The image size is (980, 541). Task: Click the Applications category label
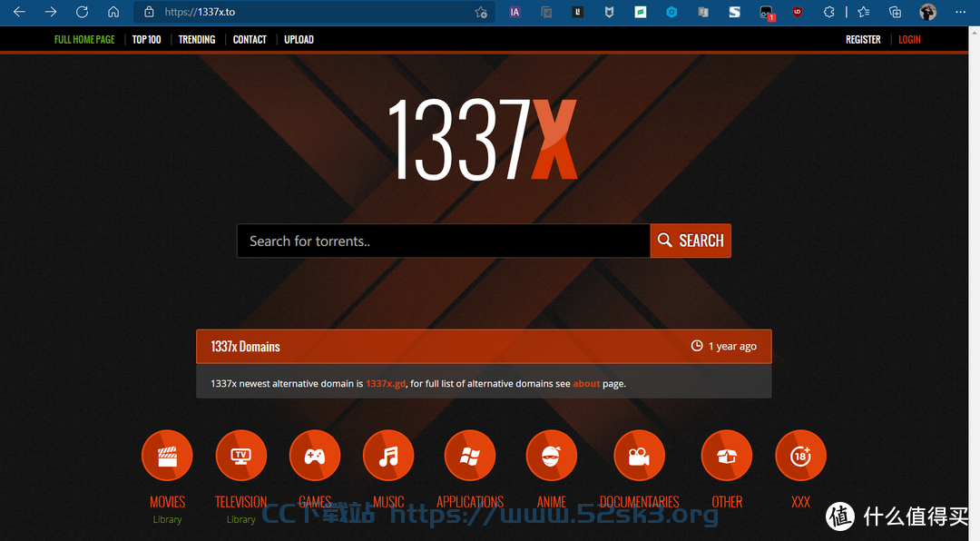pyautogui.click(x=470, y=502)
